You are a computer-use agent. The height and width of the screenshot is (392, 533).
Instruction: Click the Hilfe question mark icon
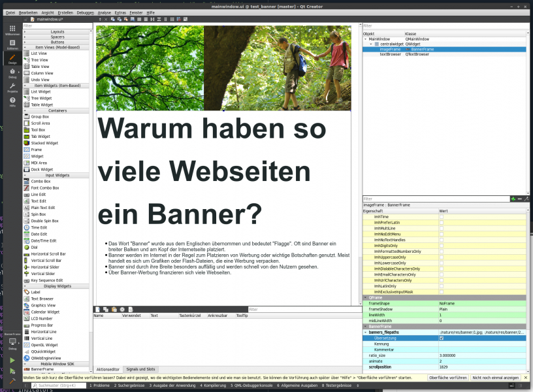click(x=12, y=102)
